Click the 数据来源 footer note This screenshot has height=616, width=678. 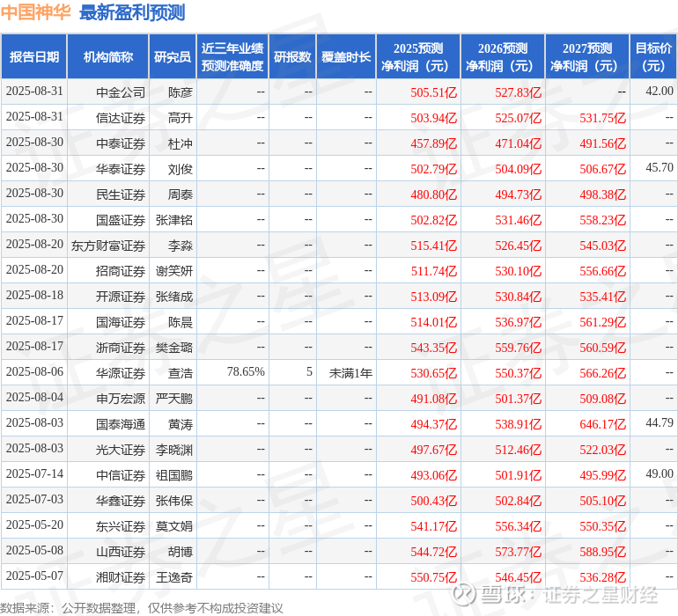tap(142, 608)
